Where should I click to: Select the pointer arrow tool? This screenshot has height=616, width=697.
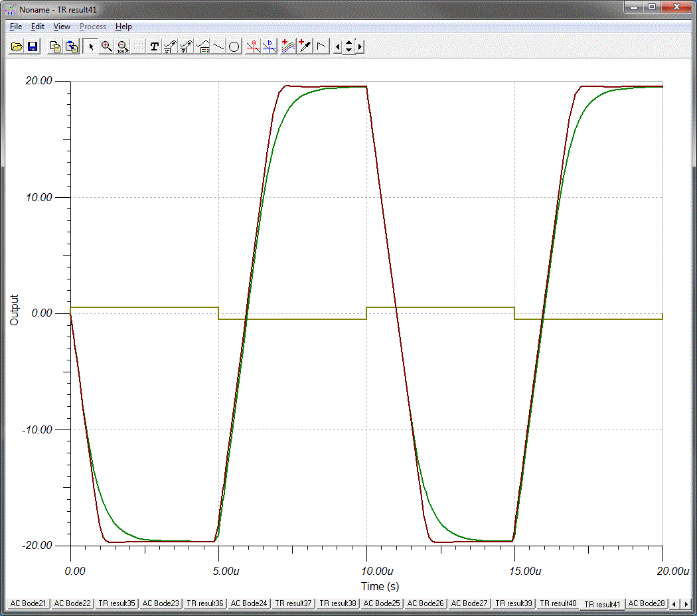[90, 46]
